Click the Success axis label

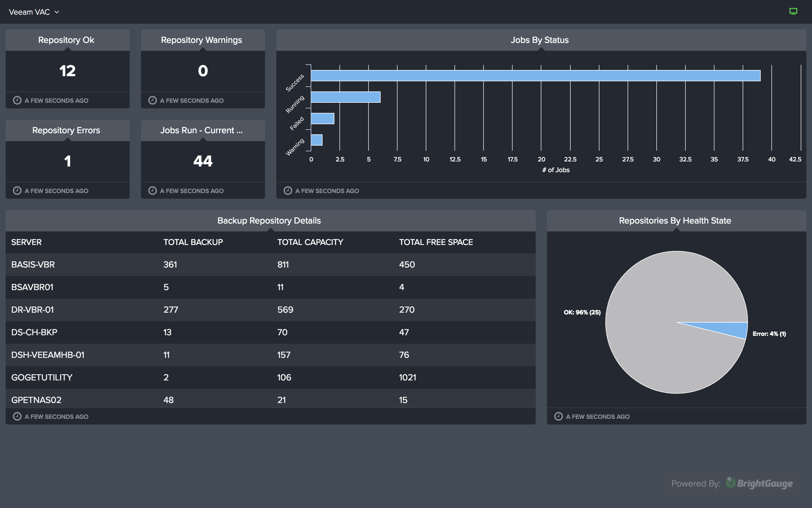[x=295, y=83]
